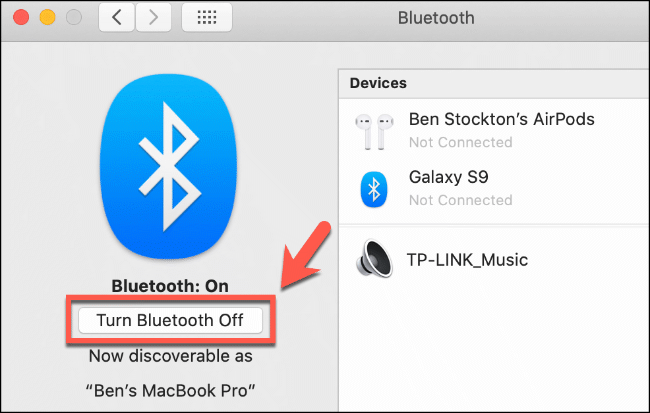650x413 pixels.
Task: Click Not Connected under Galaxy S9
Action: point(461,200)
